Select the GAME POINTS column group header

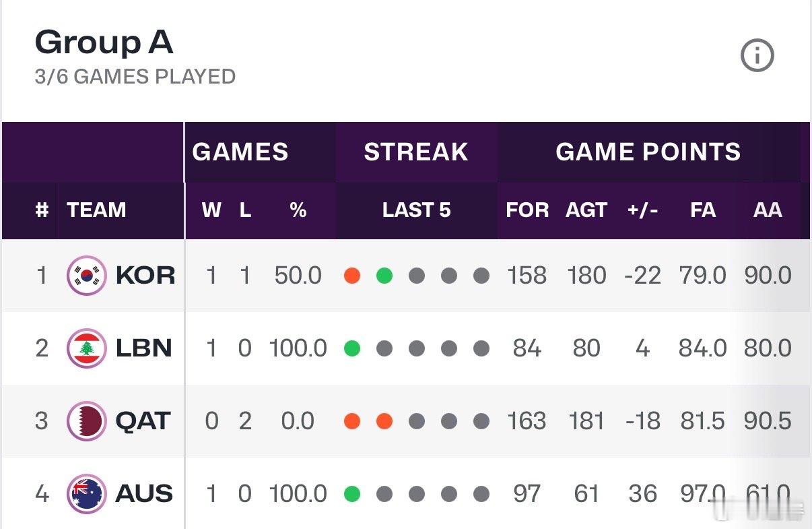648,152
